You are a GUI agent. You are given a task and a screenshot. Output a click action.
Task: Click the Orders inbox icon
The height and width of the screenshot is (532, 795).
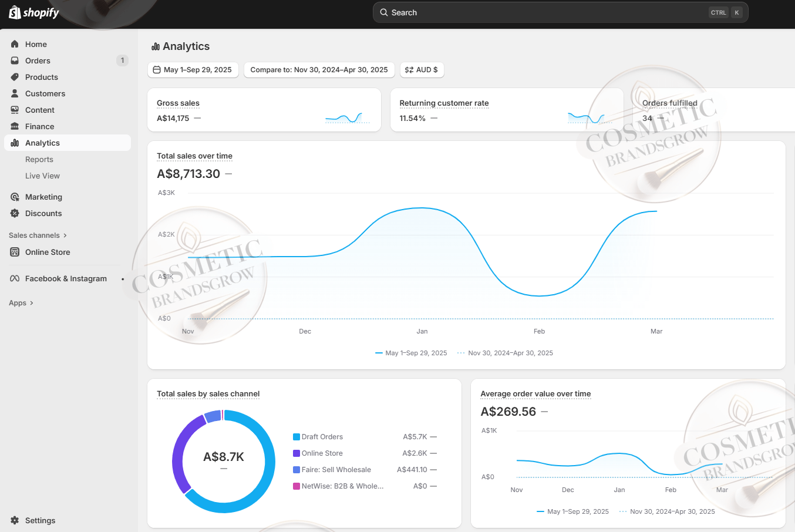pyautogui.click(x=15, y=60)
